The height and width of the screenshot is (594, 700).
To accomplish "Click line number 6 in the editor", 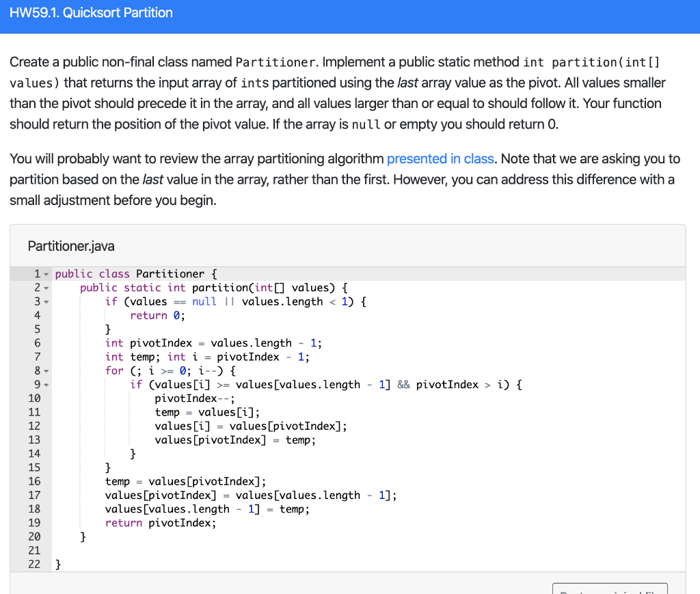I will coord(37,342).
